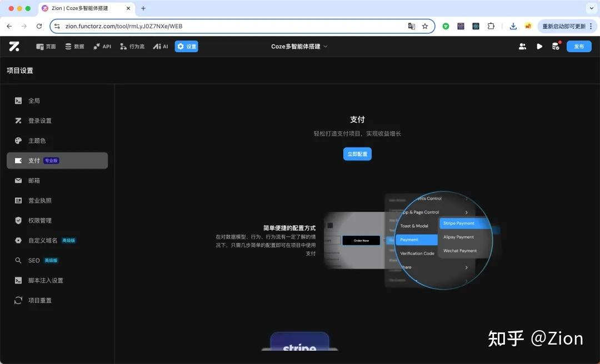
Task: Click the 高级版 badge beside 自定义域名
Action: pos(69,240)
